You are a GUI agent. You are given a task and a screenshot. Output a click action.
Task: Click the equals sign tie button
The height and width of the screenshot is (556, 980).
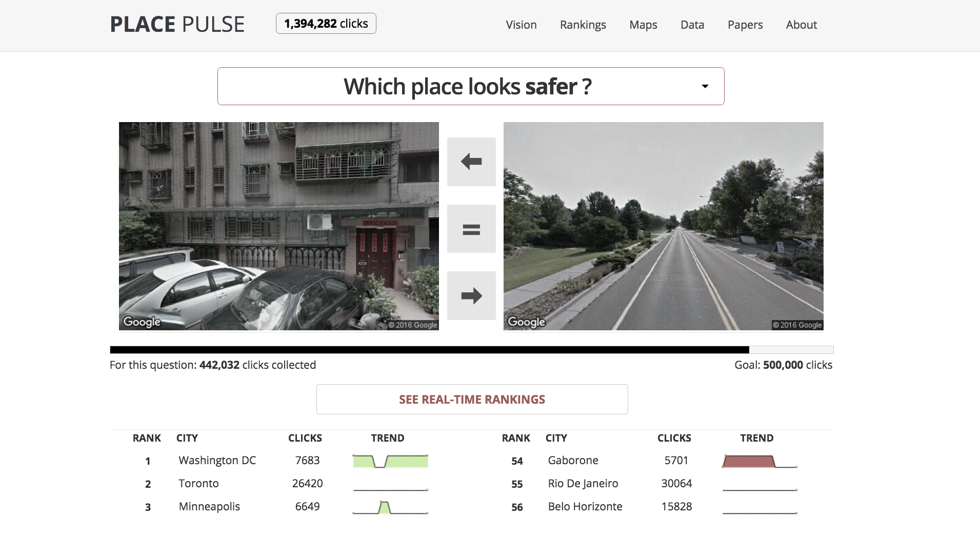coord(471,229)
